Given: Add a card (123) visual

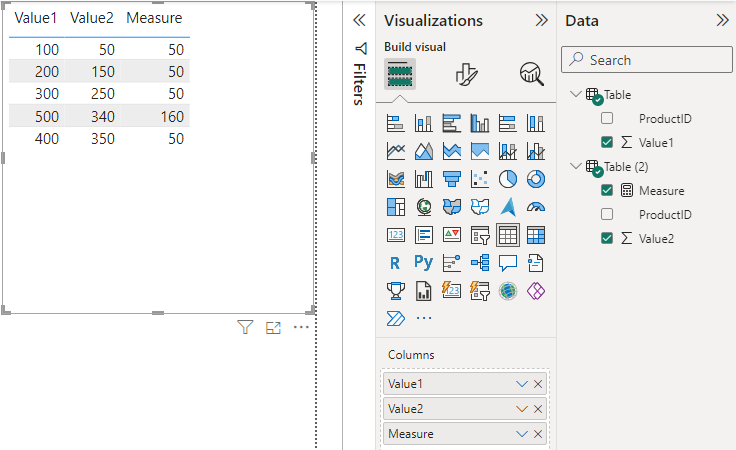Looking at the screenshot, I should click(396, 235).
